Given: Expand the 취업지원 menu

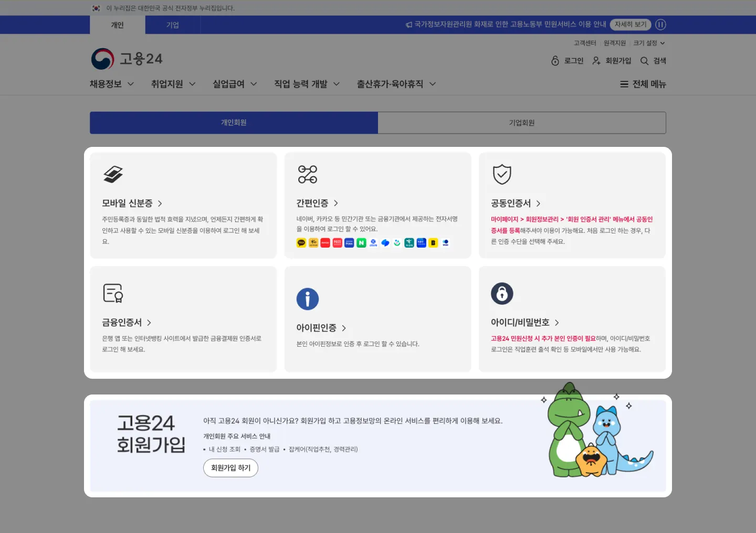Looking at the screenshot, I should [x=173, y=84].
